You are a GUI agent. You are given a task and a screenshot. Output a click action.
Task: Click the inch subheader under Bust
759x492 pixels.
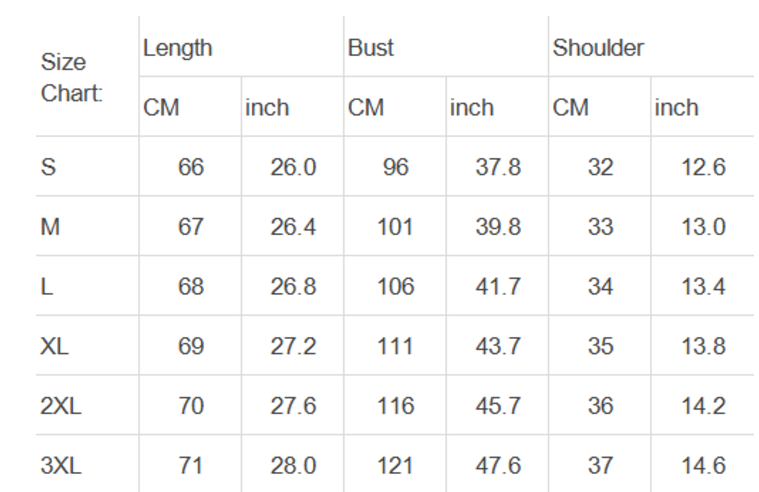pos(472,107)
